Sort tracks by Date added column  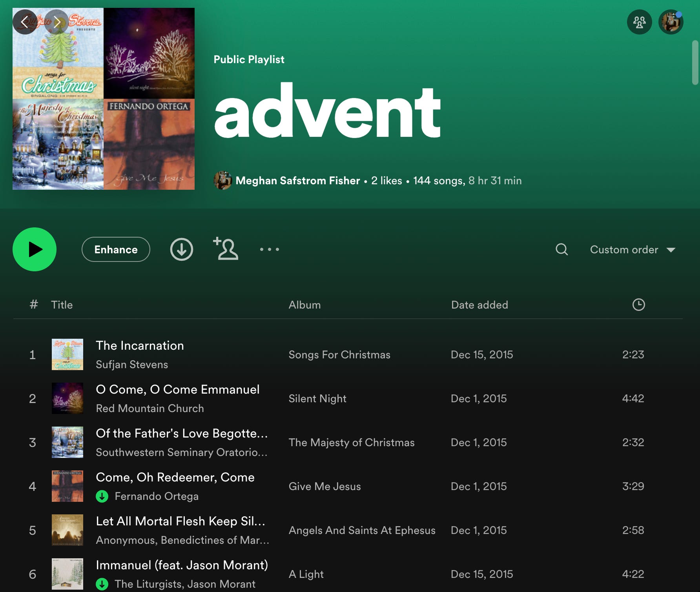(x=479, y=305)
